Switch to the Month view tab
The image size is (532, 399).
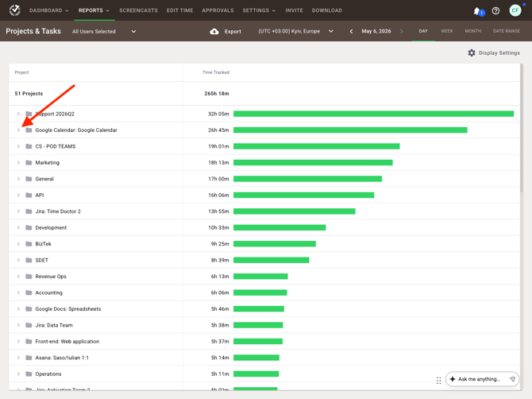473,31
